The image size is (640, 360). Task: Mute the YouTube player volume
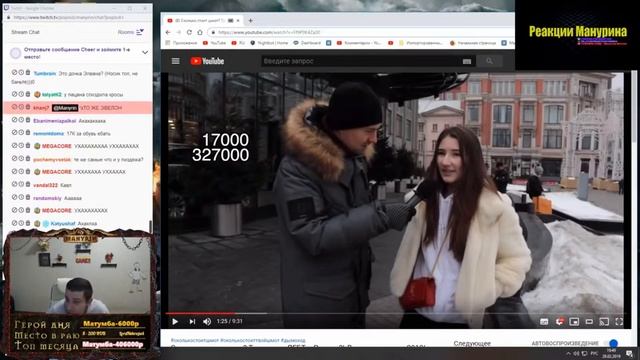[x=207, y=322]
